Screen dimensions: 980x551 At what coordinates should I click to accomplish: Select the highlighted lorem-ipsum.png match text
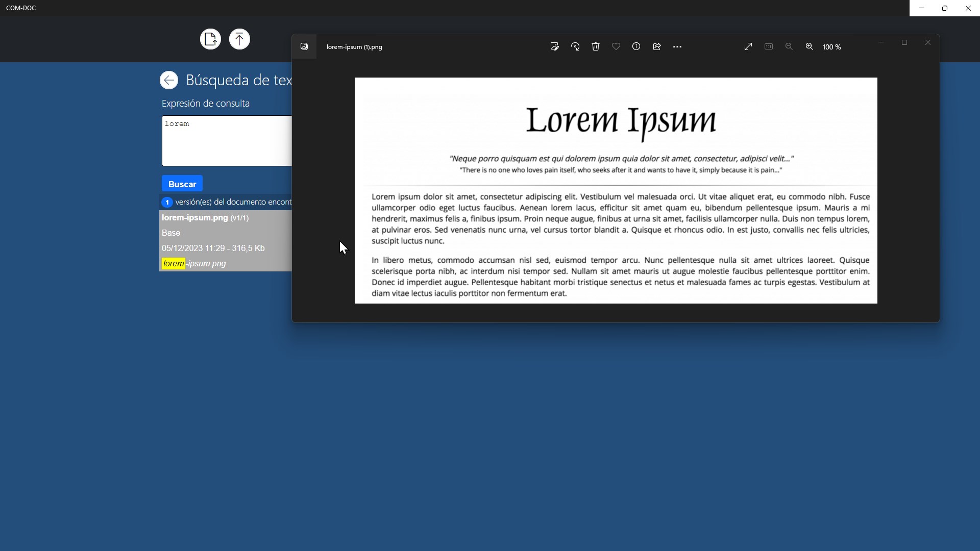point(194,264)
